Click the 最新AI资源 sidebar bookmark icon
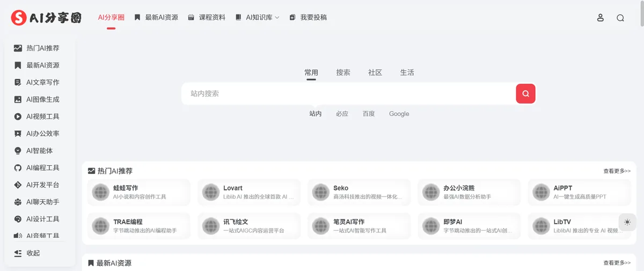 click(x=18, y=65)
